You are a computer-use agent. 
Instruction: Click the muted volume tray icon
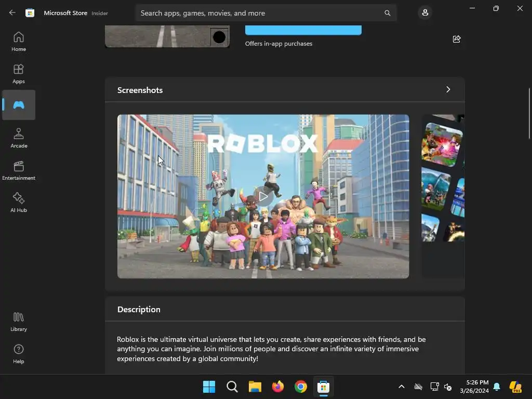(x=448, y=387)
